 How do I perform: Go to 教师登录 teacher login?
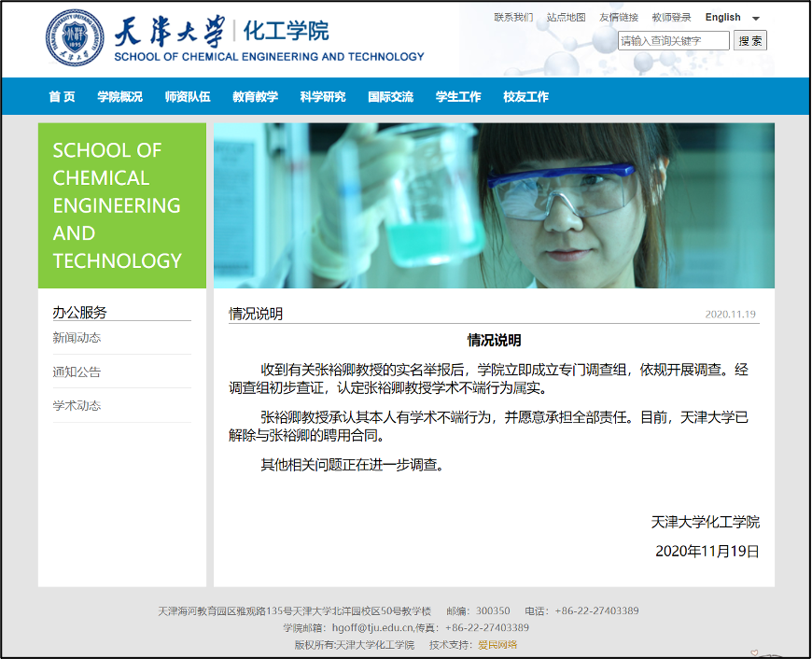[671, 18]
